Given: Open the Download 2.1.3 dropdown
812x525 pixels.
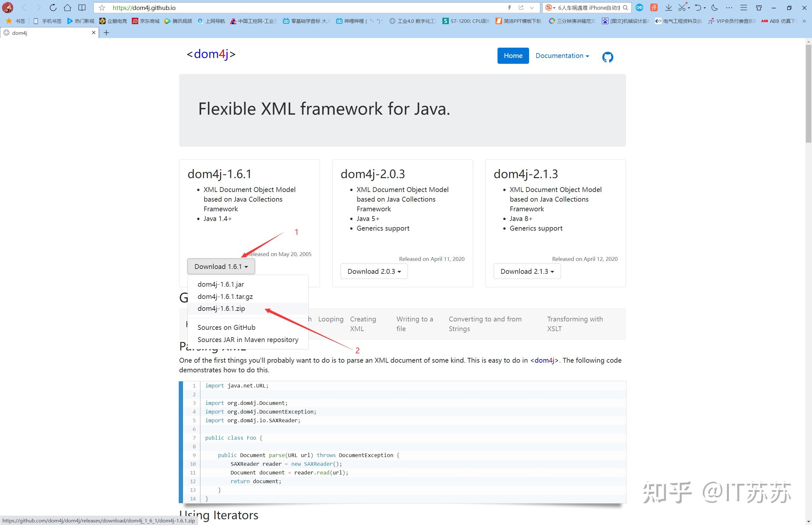Looking at the screenshot, I should 527,272.
